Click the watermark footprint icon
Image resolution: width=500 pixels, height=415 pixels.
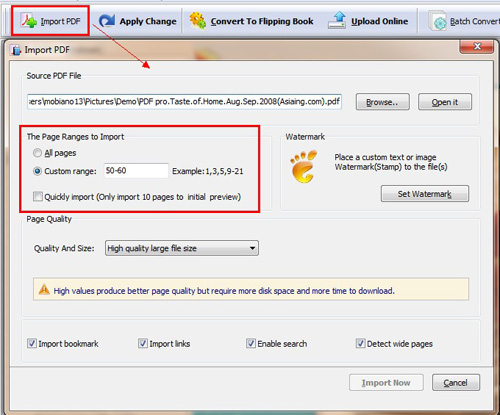303,166
